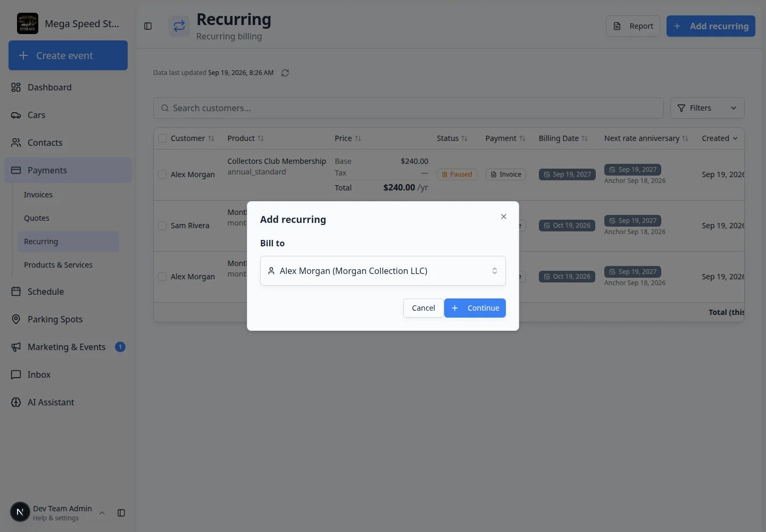Click the Schedule calendar icon
The width and height of the screenshot is (766, 532).
coord(16,292)
